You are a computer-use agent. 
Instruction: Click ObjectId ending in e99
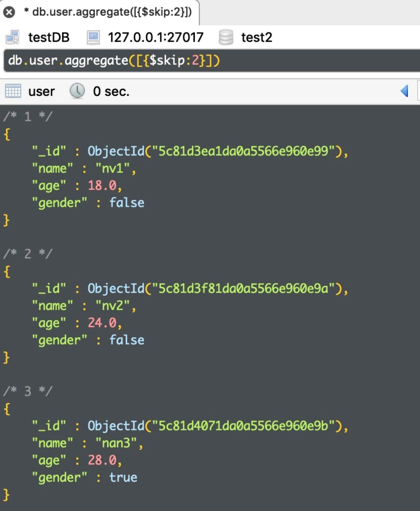[x=215, y=151]
